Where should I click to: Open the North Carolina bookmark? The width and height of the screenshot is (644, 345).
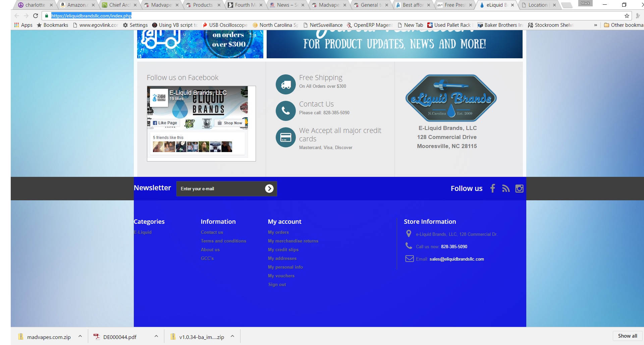coord(275,25)
